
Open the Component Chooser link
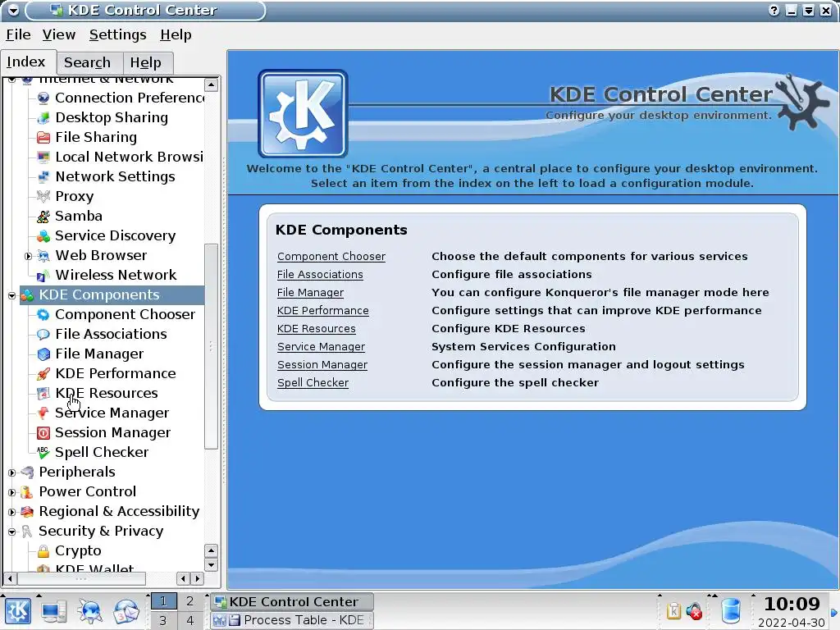pyautogui.click(x=331, y=257)
